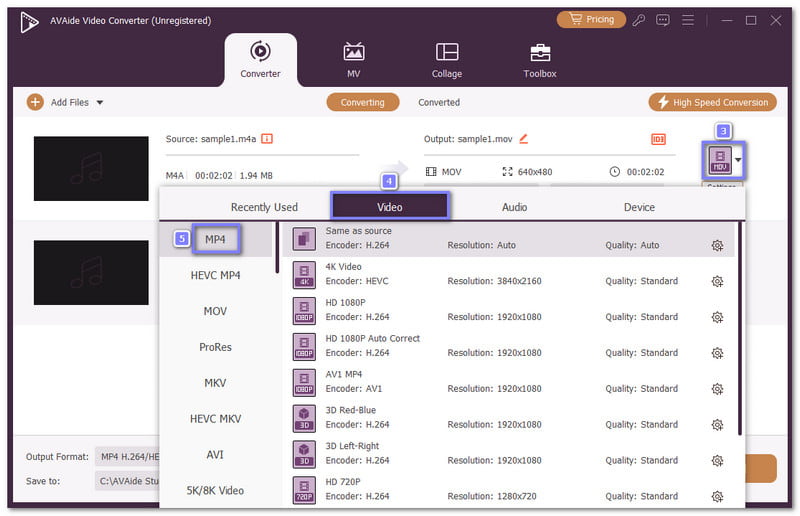This screenshot has height=516, width=800.
Task: Choose AVI format
Action: (x=215, y=454)
